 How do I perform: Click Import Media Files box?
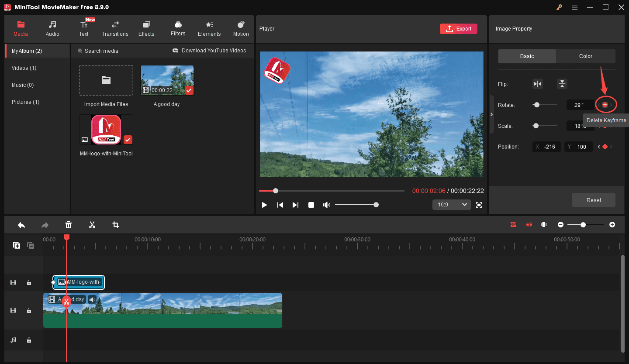(x=106, y=80)
